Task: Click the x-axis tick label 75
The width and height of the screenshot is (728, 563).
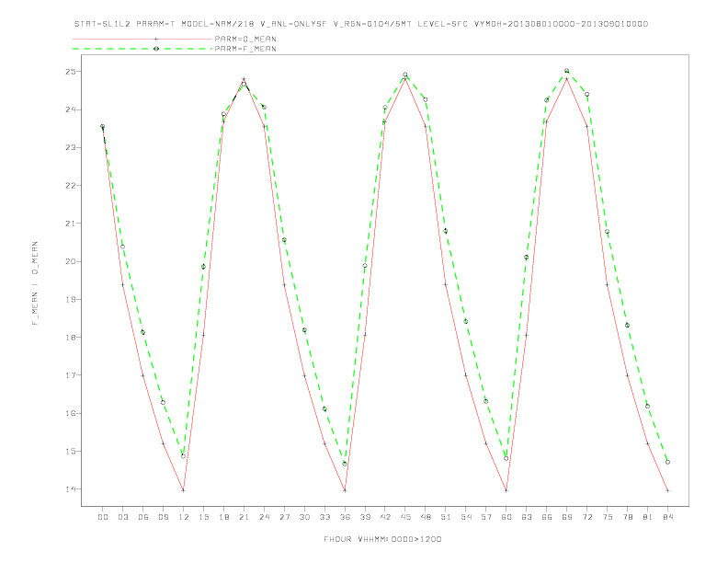Action: [608, 517]
